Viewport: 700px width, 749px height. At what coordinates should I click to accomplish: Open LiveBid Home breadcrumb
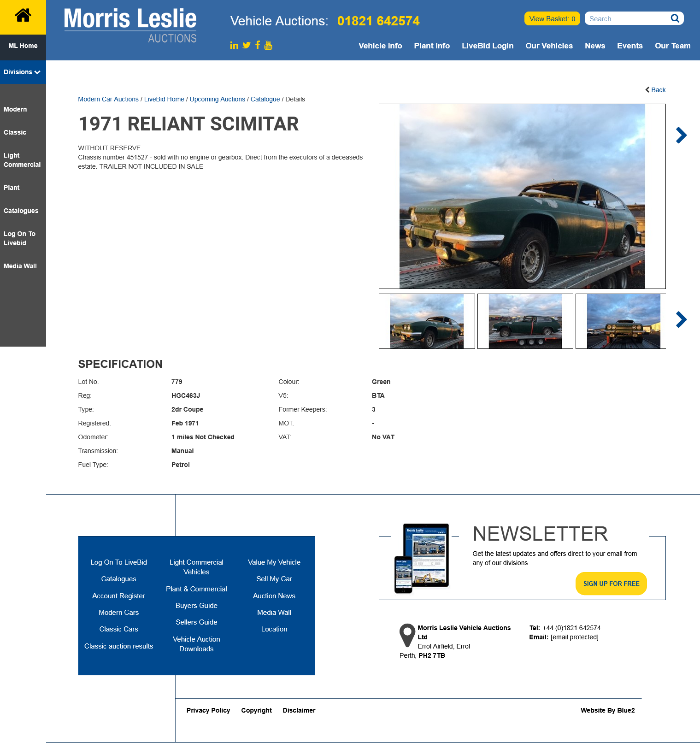[164, 99]
